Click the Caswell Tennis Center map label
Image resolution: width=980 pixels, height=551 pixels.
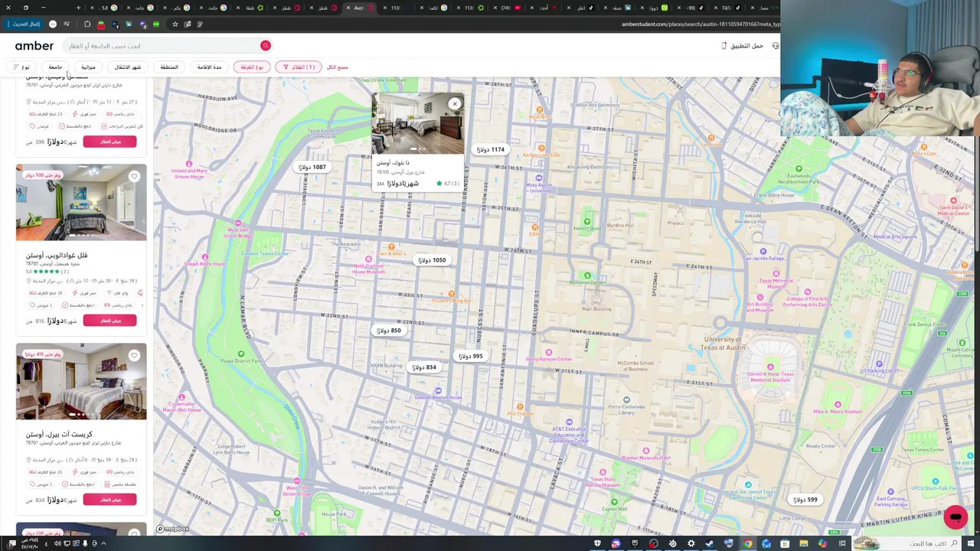pos(265,253)
